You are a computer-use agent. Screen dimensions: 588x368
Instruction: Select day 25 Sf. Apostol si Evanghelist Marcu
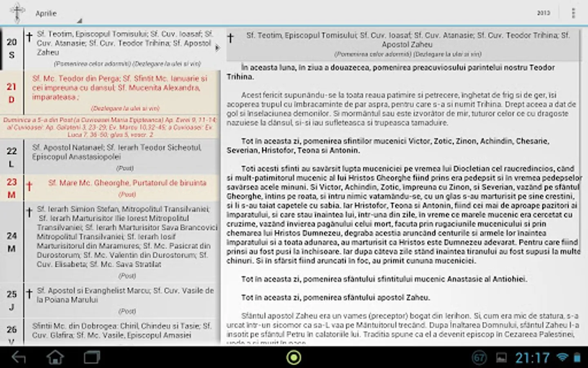(x=110, y=301)
